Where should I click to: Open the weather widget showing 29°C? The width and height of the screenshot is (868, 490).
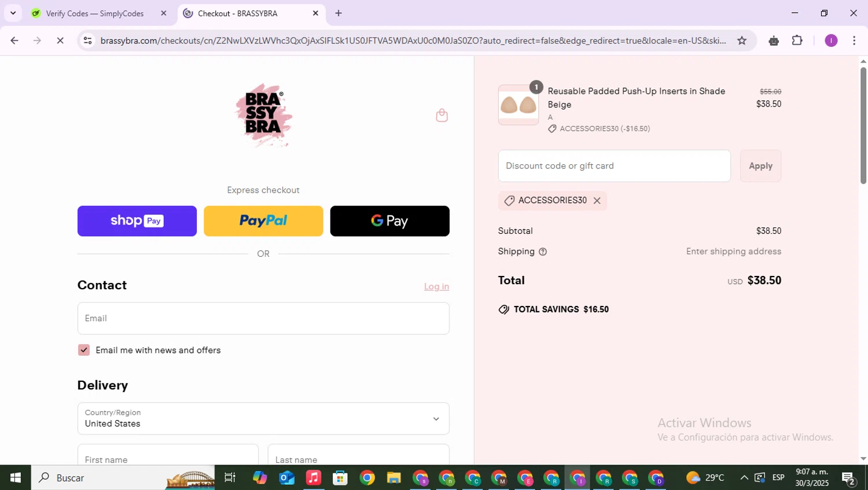(x=705, y=478)
